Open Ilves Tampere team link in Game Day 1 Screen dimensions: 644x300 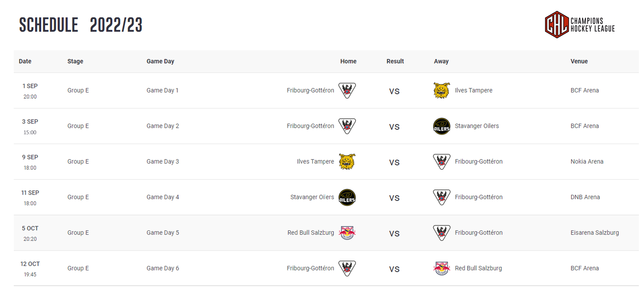[473, 90]
